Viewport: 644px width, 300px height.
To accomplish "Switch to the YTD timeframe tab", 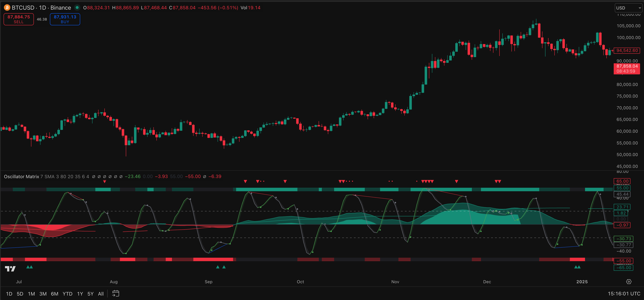I will [x=67, y=294].
